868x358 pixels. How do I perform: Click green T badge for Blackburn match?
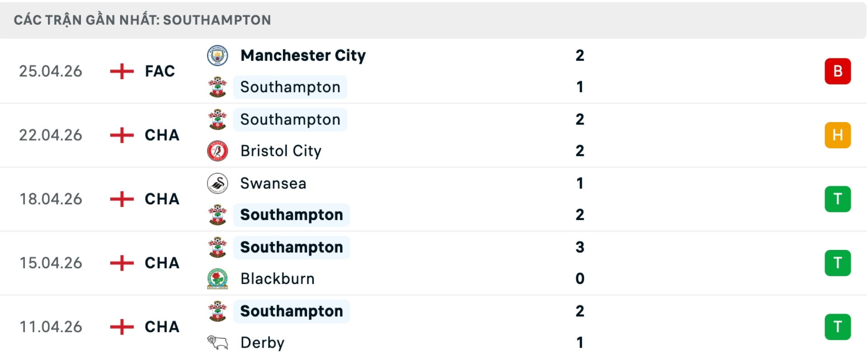coord(837,263)
